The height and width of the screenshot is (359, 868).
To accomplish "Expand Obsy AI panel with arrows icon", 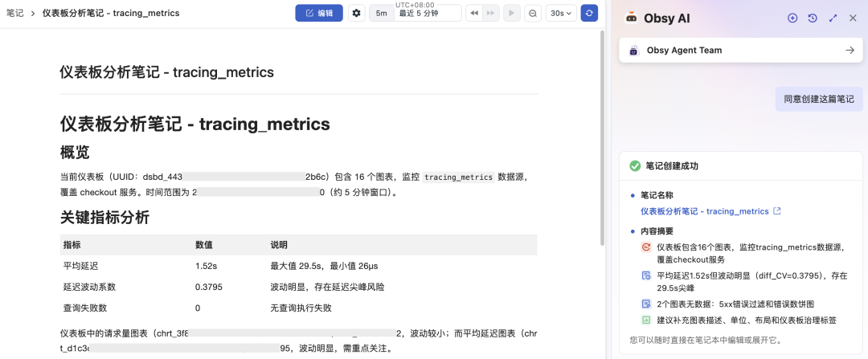I will [833, 18].
